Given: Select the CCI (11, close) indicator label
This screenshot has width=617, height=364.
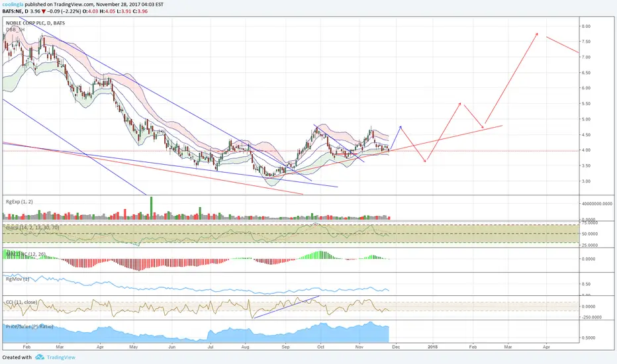Looking at the screenshot, I should click(21, 302).
